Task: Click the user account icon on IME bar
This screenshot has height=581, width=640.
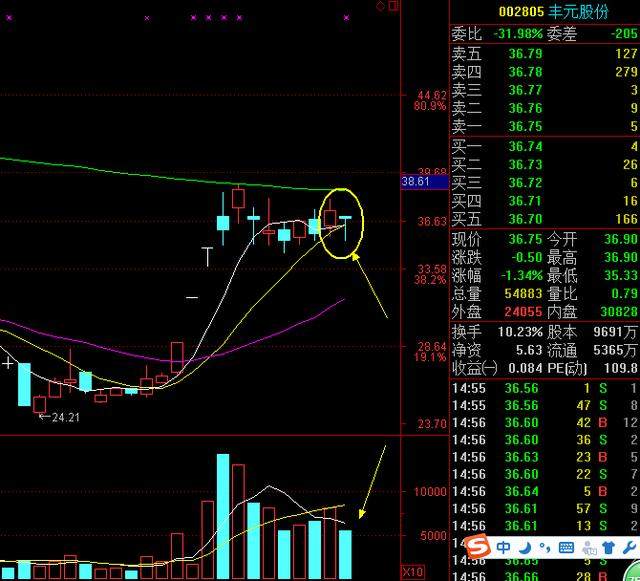Action: click(x=589, y=548)
